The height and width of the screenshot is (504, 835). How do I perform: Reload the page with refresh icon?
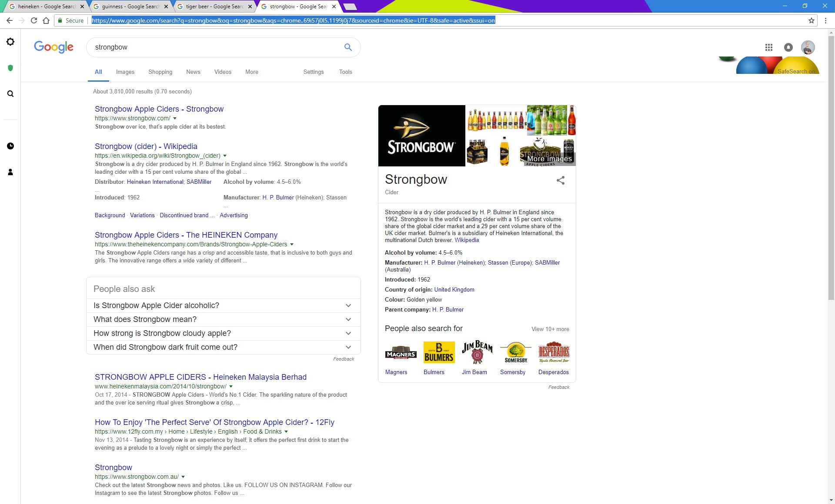tap(34, 20)
